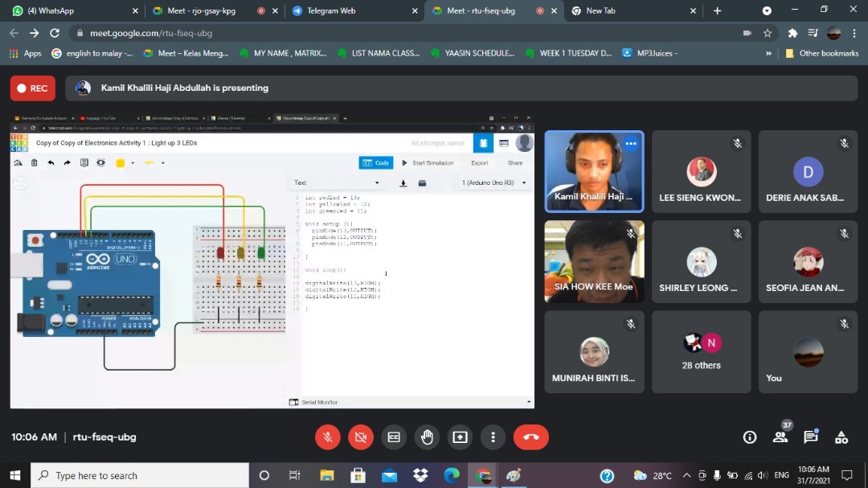Expand the hidden bookmarks overflow chevron
868x488 pixels.
pos(769,53)
